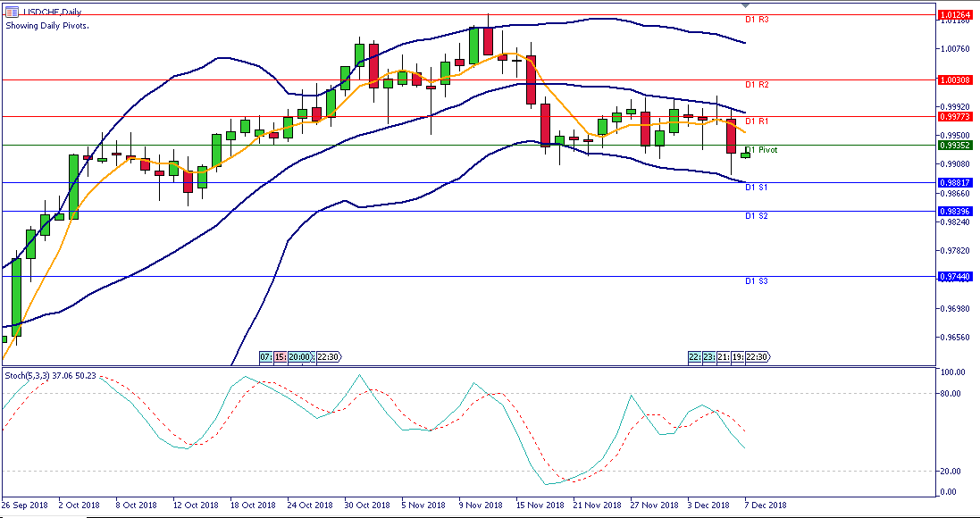Click the 1.01264 red price tag
980x518 pixels.
click(x=954, y=14)
